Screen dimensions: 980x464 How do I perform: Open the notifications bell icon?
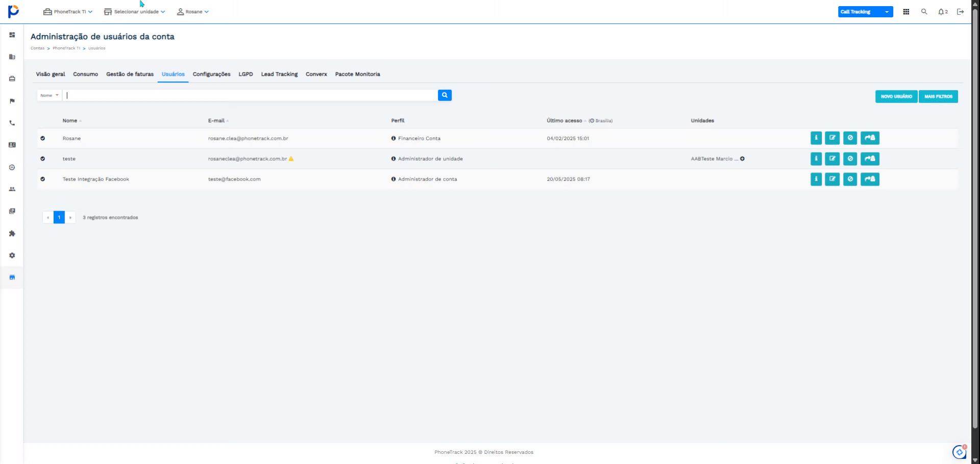point(942,12)
